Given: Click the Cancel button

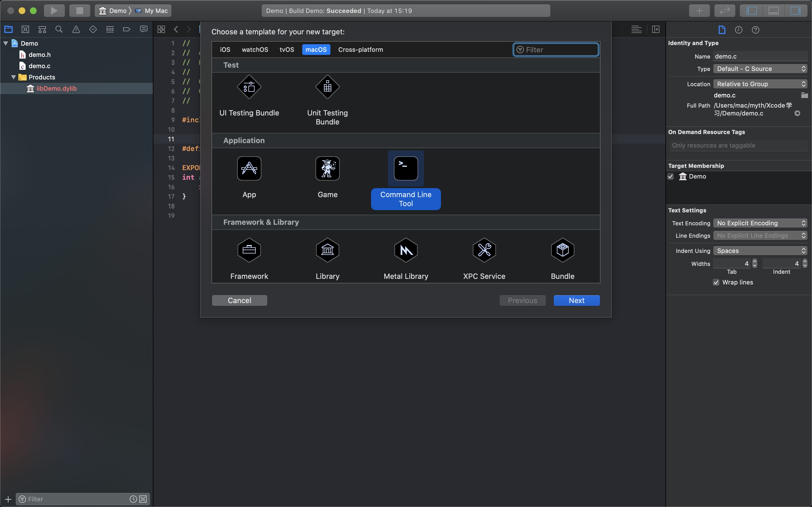Looking at the screenshot, I should pyautogui.click(x=239, y=301).
